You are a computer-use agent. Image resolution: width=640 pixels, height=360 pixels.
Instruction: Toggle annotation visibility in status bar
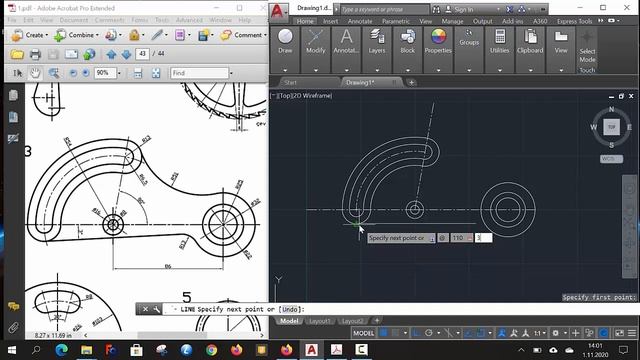[x=502, y=333]
